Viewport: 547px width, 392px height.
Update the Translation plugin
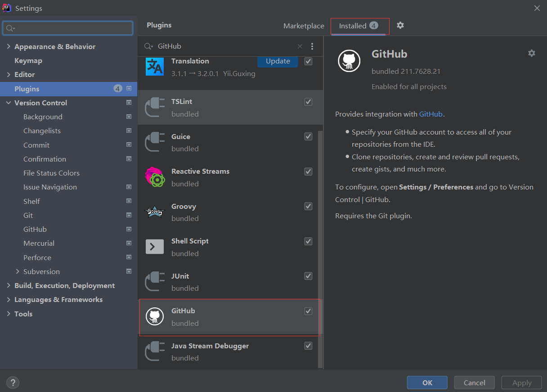click(278, 61)
